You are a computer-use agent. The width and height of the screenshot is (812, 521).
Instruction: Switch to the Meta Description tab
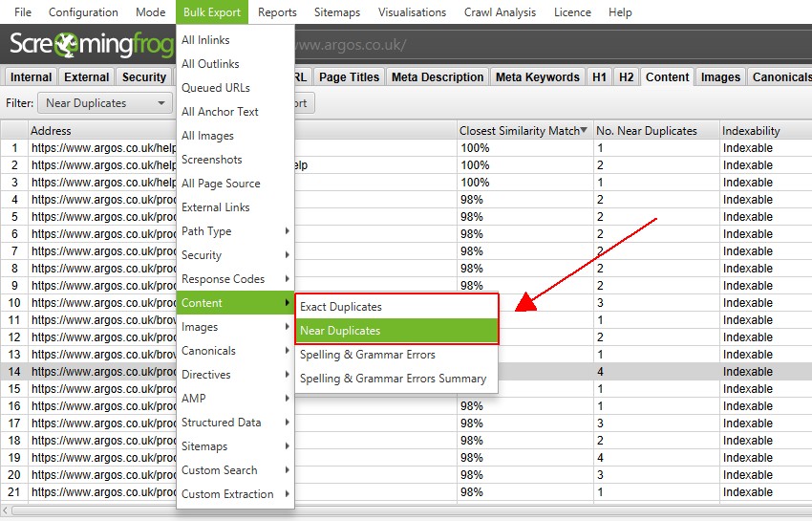click(x=438, y=76)
